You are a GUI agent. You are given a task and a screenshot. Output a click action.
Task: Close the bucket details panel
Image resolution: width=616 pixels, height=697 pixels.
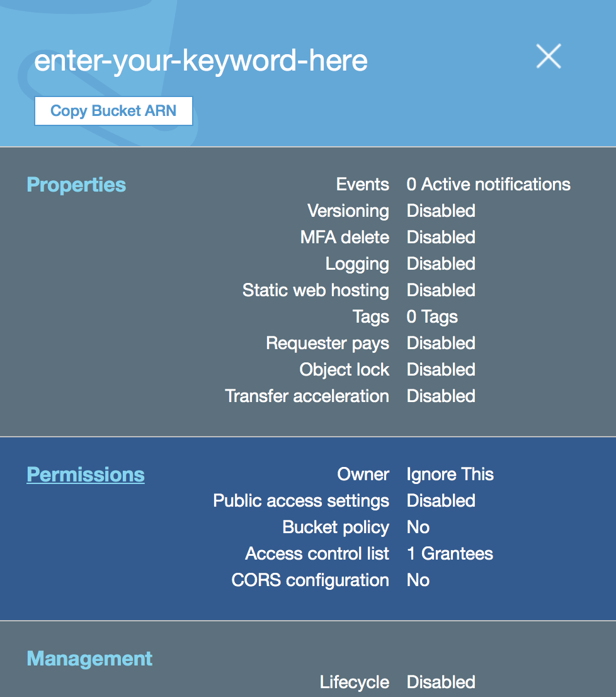pos(549,56)
